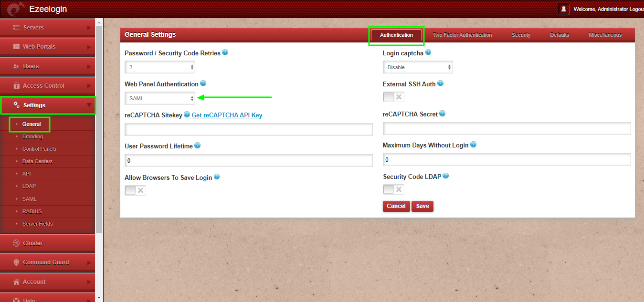The width and height of the screenshot is (644, 302).
Task: Open help icon for Allow Browsers To Save Login
Action: (217, 177)
